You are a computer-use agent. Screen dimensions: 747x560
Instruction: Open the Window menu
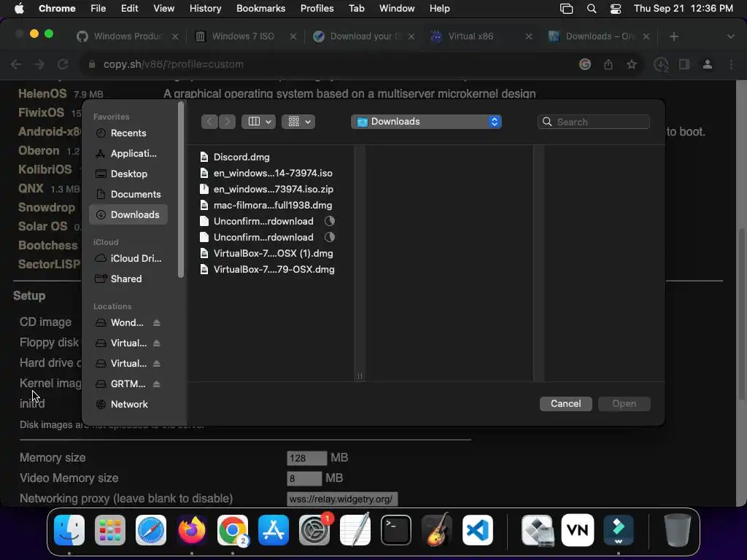coord(397,9)
